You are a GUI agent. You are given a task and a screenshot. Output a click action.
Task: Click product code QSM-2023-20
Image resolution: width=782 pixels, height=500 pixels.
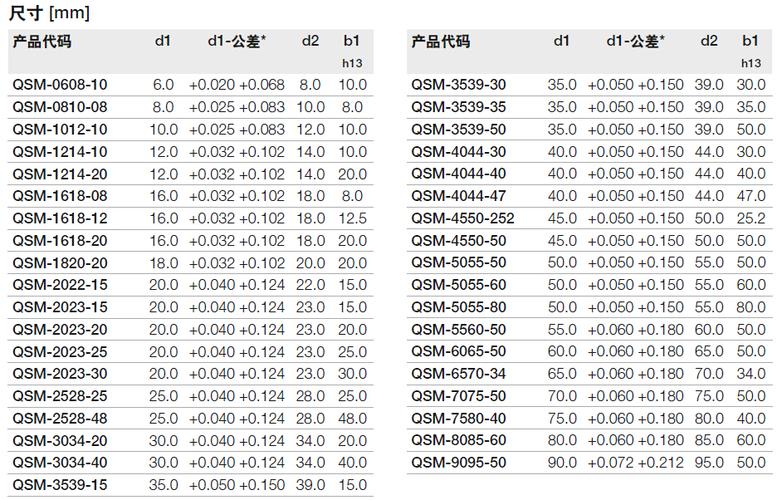click(60, 330)
